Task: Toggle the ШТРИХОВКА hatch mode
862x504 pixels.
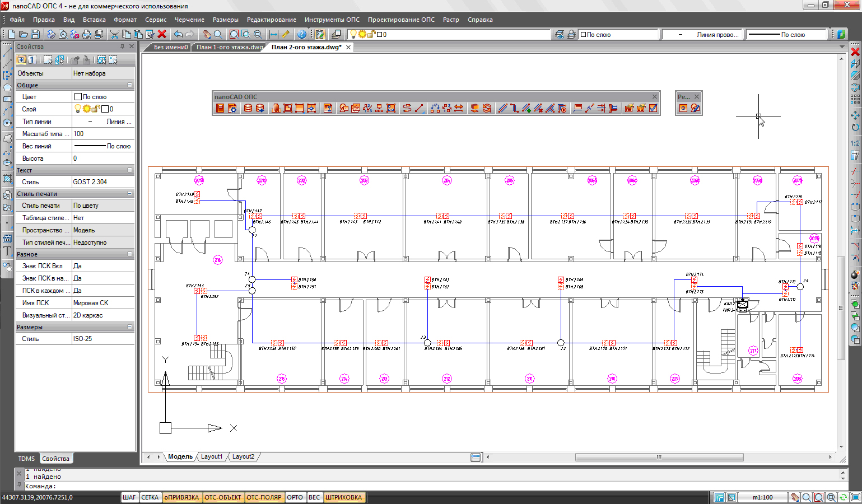Action: 344,497
